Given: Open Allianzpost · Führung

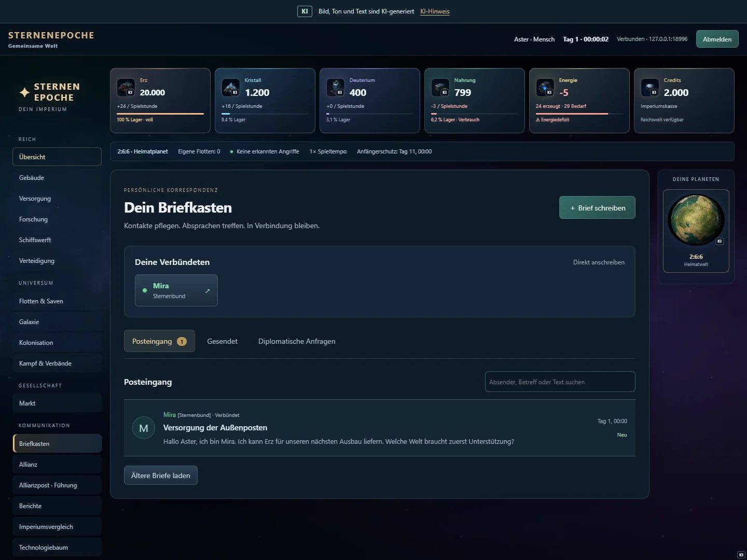Looking at the screenshot, I should pyautogui.click(x=57, y=485).
